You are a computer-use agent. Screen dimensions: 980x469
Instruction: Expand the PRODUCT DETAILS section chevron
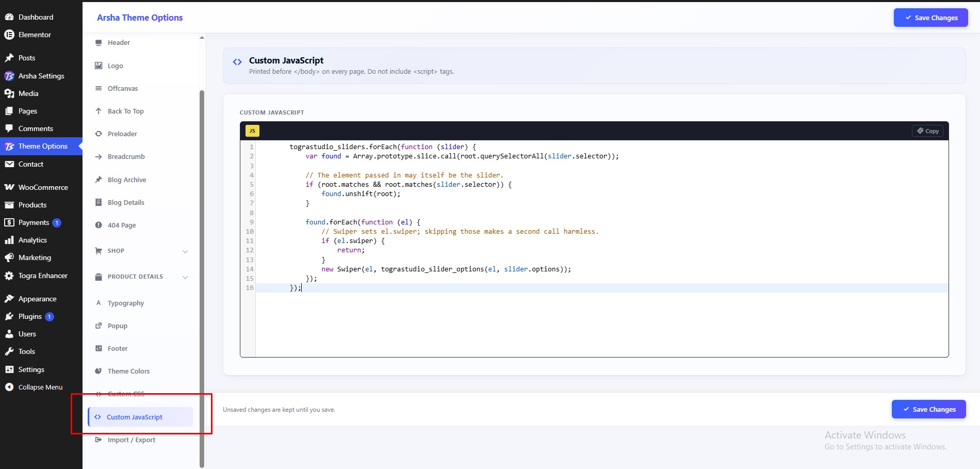pos(185,277)
